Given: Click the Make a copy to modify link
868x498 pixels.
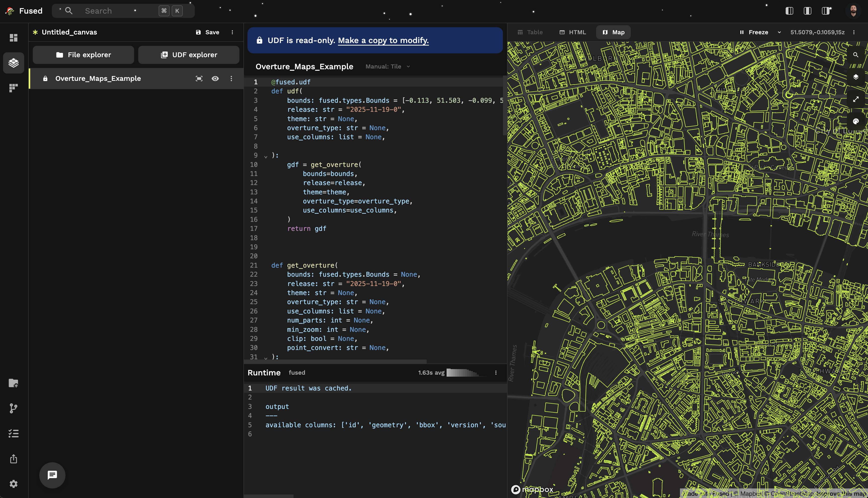Looking at the screenshot, I should (x=383, y=40).
